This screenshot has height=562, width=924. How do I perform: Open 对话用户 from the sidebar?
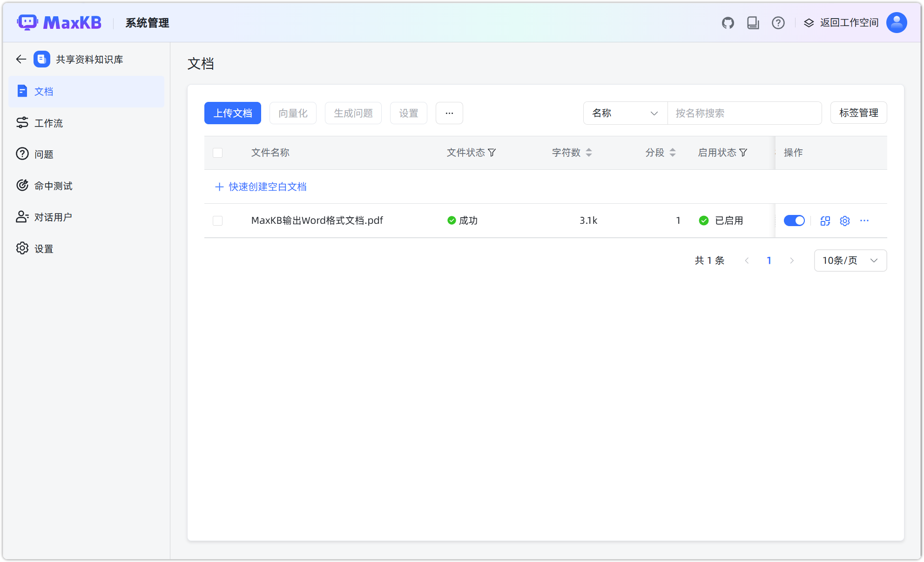coord(53,216)
